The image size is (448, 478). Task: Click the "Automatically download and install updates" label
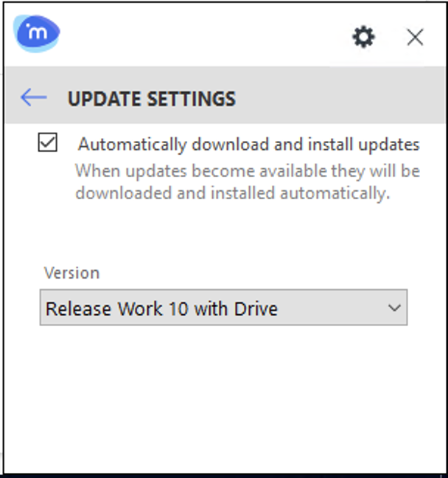coord(249,145)
